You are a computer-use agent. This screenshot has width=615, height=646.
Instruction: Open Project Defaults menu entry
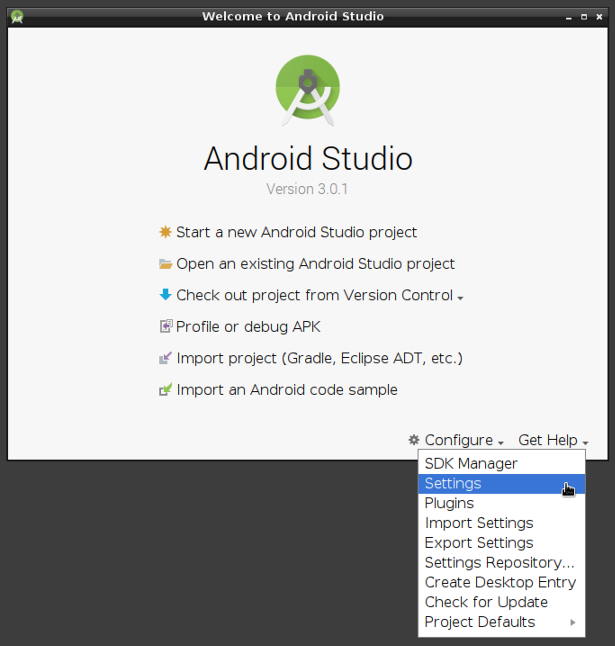coord(502,622)
